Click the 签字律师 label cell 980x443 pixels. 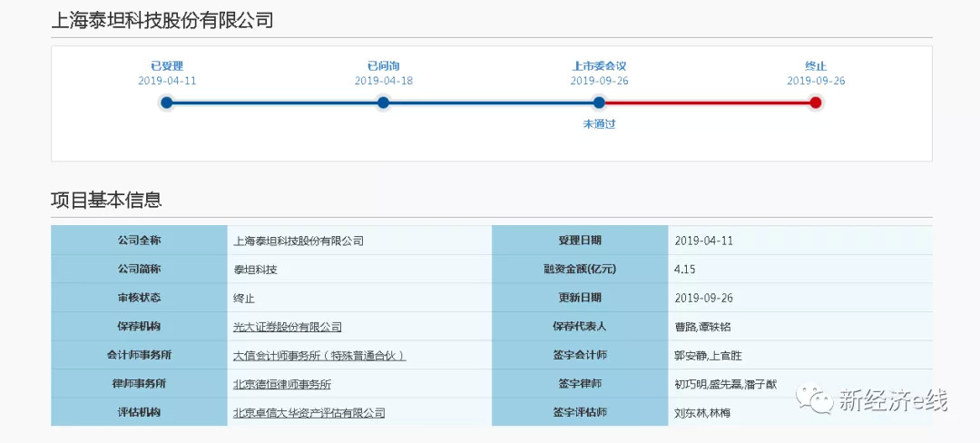coord(580,384)
